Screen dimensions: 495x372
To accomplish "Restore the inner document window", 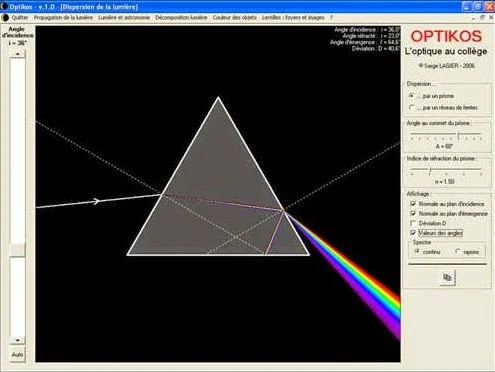I will click(482, 17).
